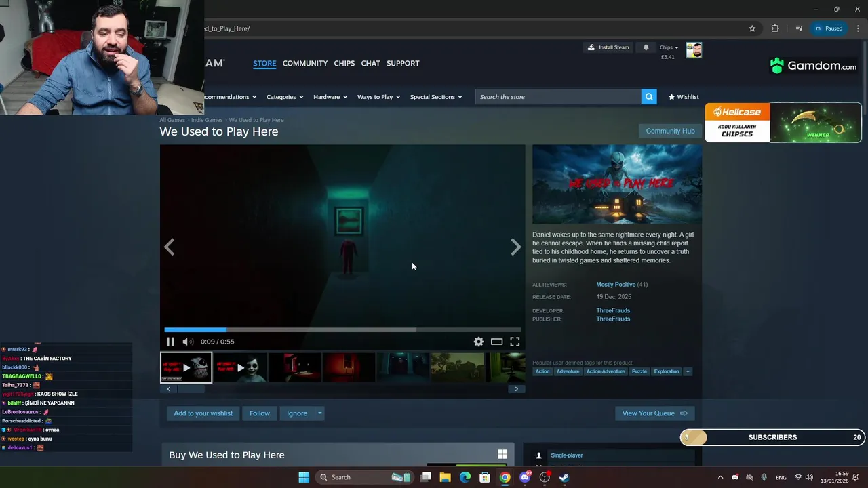Open Steam notifications bell
The image size is (868, 488).
tap(646, 47)
